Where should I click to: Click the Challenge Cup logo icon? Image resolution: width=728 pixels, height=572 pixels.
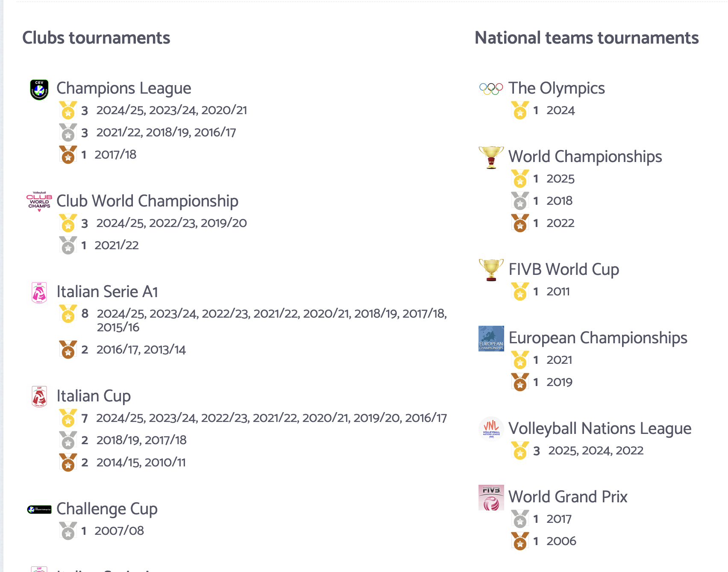click(39, 509)
